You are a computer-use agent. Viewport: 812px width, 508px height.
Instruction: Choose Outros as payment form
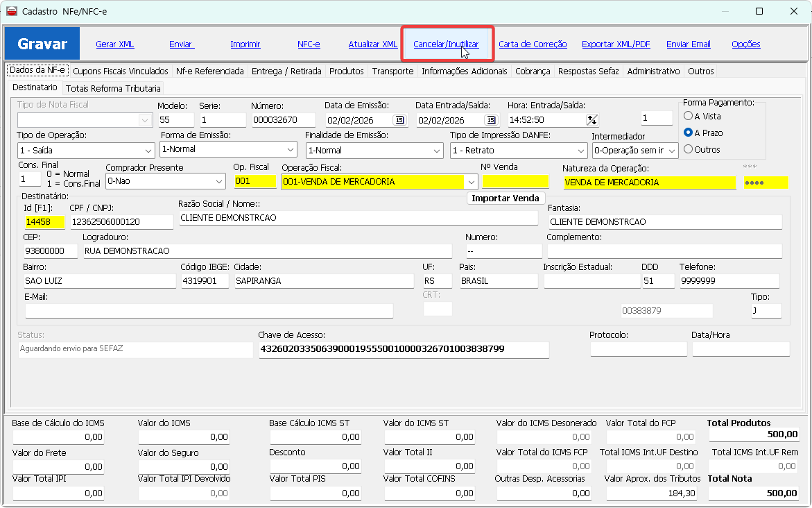(x=689, y=149)
